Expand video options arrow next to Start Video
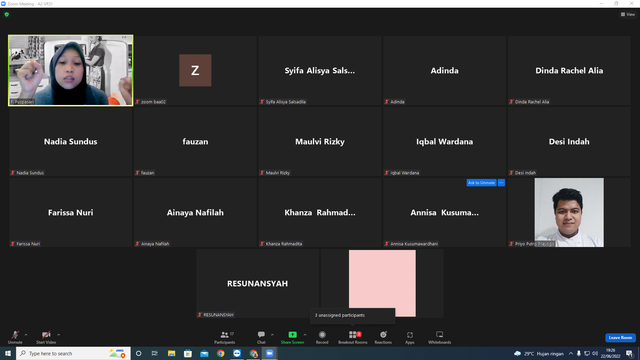This screenshot has width=640, height=360. 58,335
